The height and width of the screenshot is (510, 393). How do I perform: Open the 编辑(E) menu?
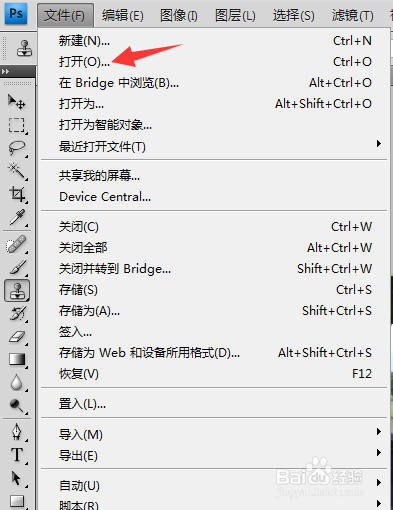coord(123,15)
